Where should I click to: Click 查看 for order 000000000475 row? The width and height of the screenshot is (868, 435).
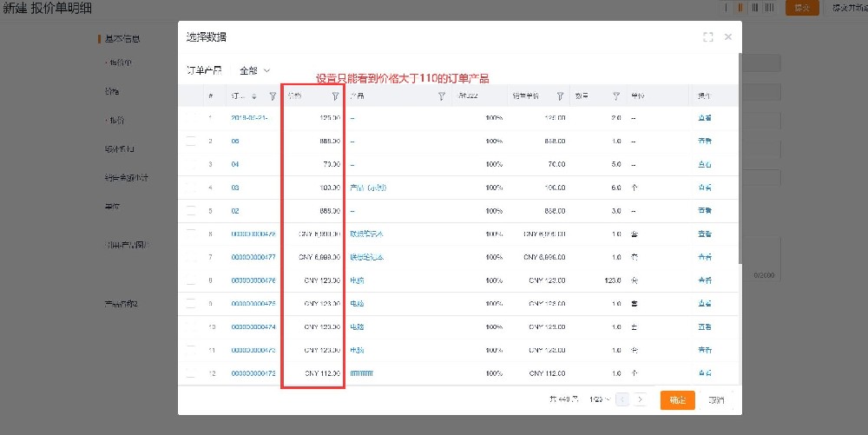coord(705,304)
